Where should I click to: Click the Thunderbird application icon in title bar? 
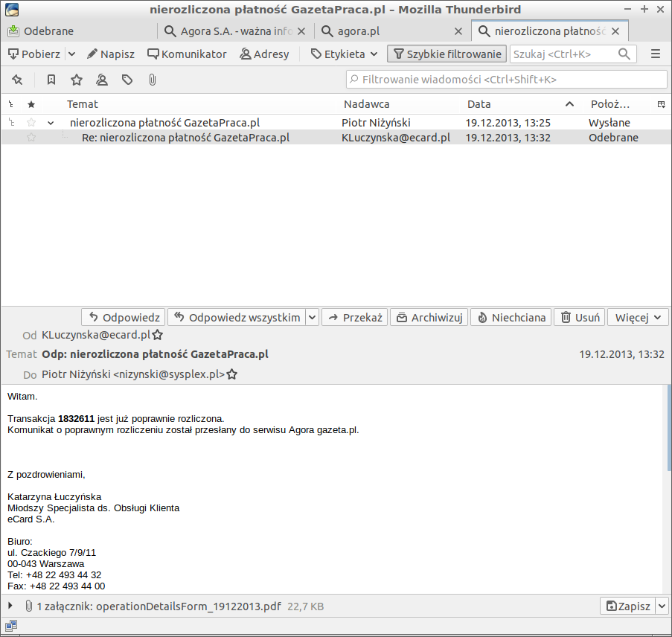coord(12,10)
